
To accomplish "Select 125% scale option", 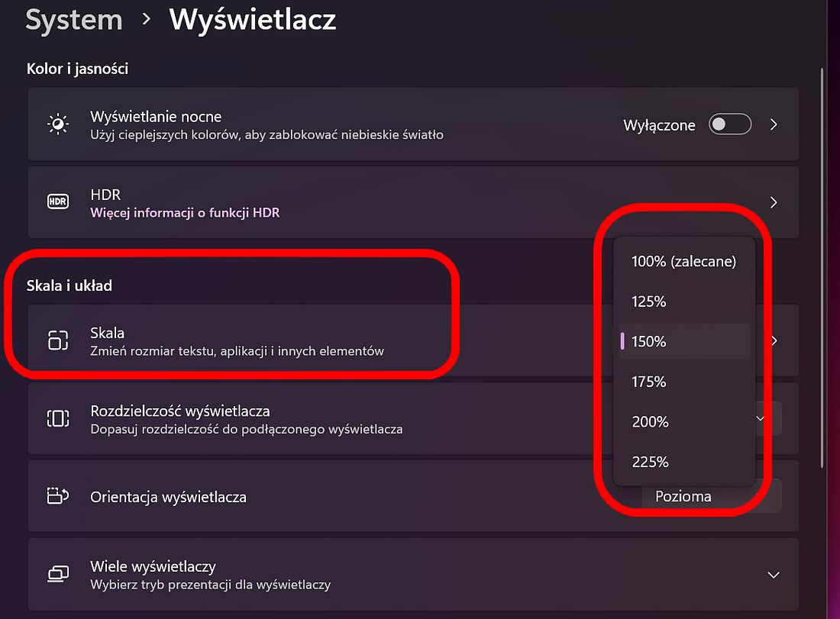I will (684, 301).
